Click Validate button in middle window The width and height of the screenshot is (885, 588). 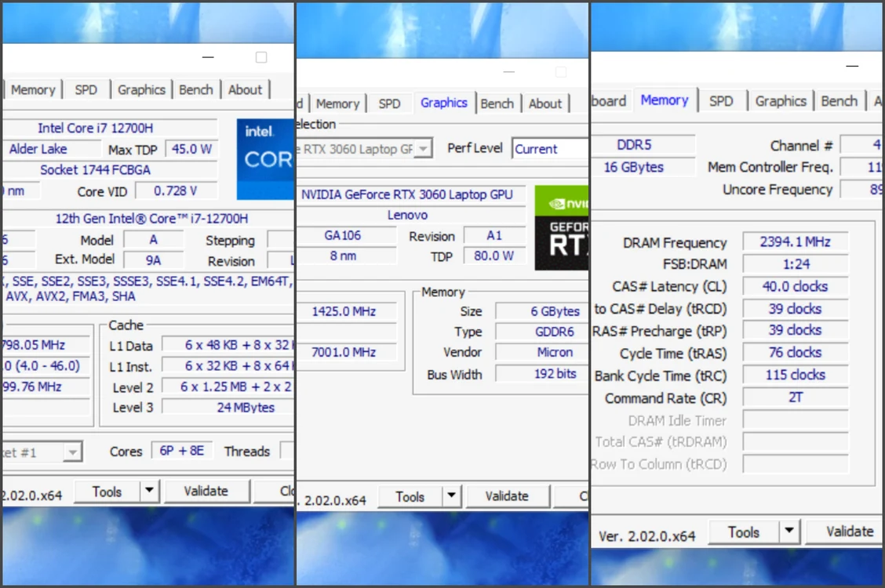tap(507, 496)
